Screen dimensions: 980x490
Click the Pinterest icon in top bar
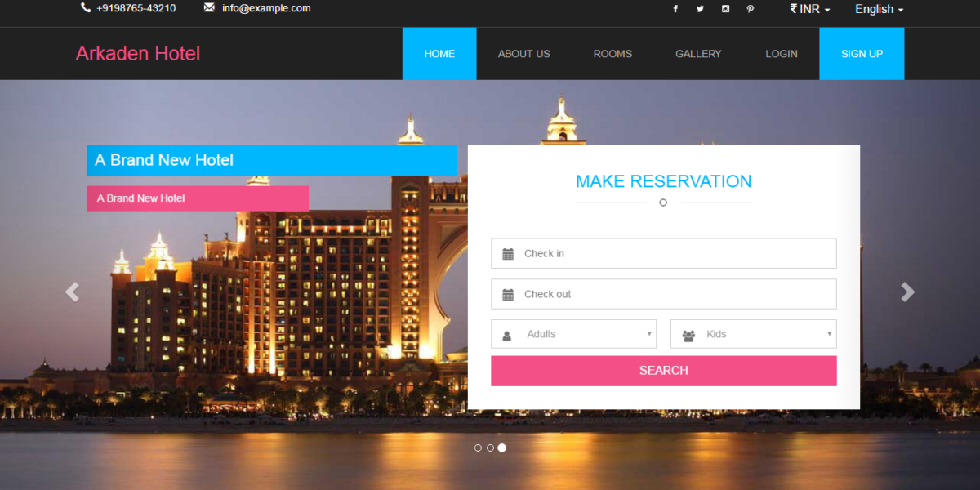coord(750,9)
